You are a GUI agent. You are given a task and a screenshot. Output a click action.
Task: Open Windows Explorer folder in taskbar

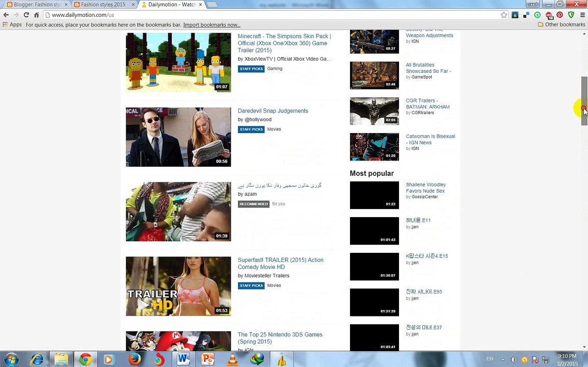pyautogui.click(x=61, y=359)
